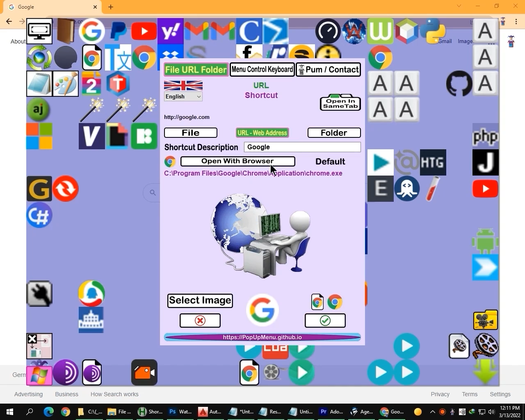This screenshot has width=525, height=420.
Task: Cancel with the red X button
Action: tap(200, 321)
